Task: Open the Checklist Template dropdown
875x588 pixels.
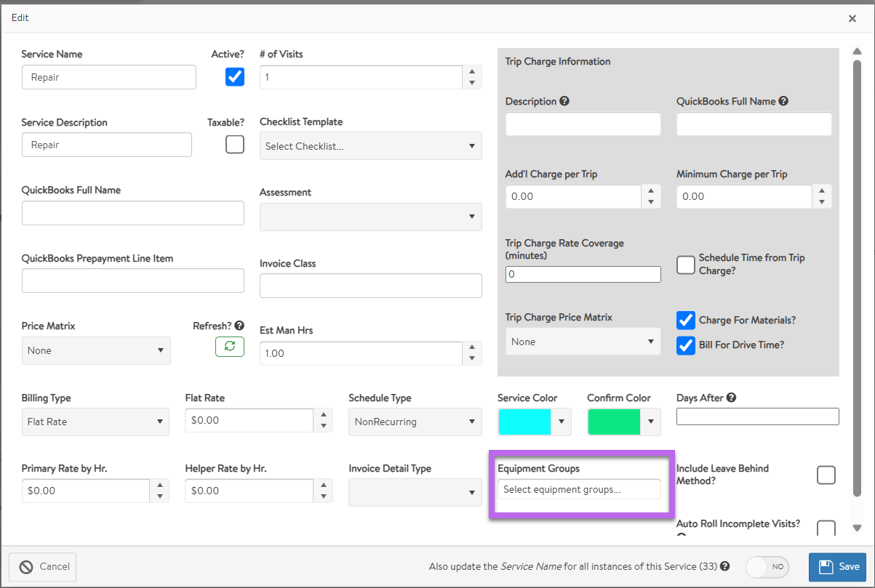Action: (x=370, y=146)
